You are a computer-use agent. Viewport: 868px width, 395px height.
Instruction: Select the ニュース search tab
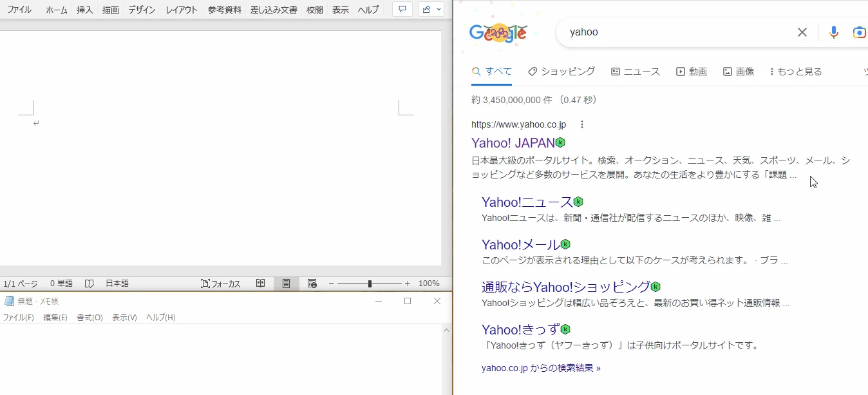pyautogui.click(x=636, y=72)
